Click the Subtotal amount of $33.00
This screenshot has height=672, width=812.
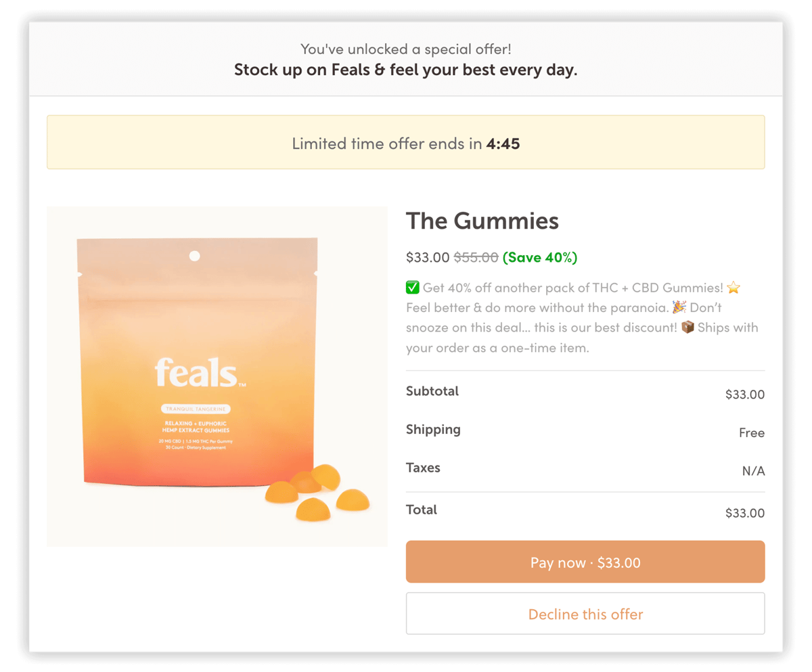(744, 395)
